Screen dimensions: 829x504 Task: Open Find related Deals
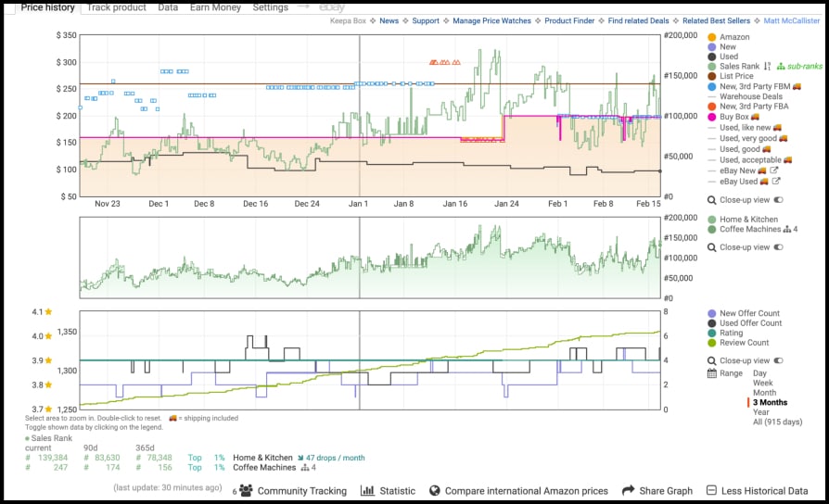[638, 20]
